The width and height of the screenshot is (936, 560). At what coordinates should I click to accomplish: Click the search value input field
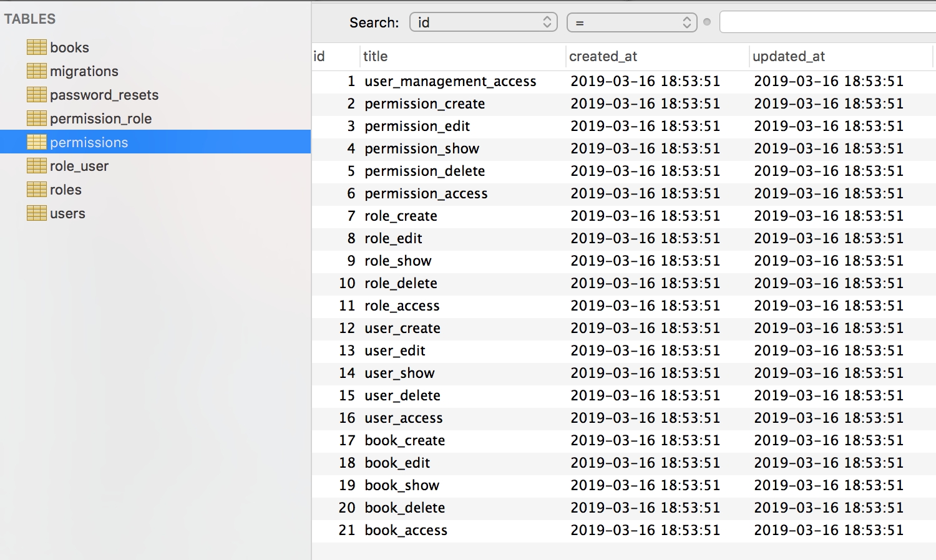827,22
